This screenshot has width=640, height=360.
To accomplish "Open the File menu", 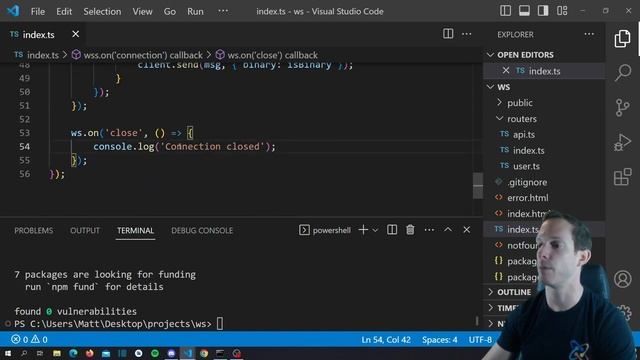I will click(38, 11).
